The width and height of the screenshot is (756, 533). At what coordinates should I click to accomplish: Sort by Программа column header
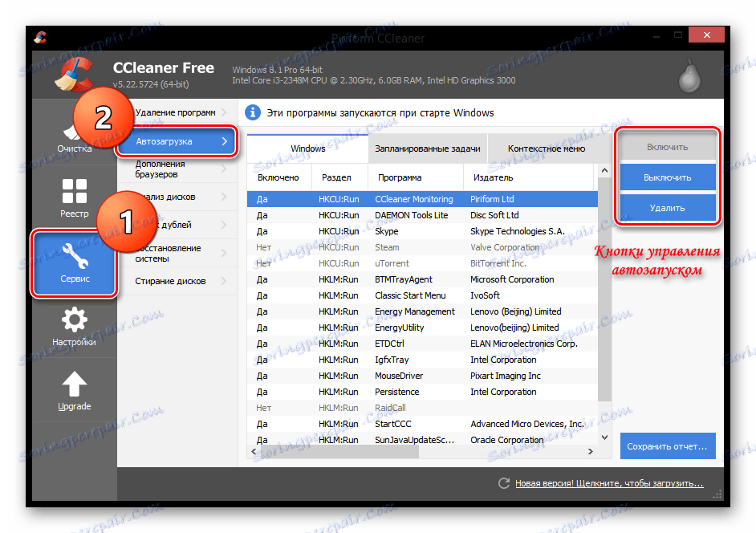(x=416, y=177)
